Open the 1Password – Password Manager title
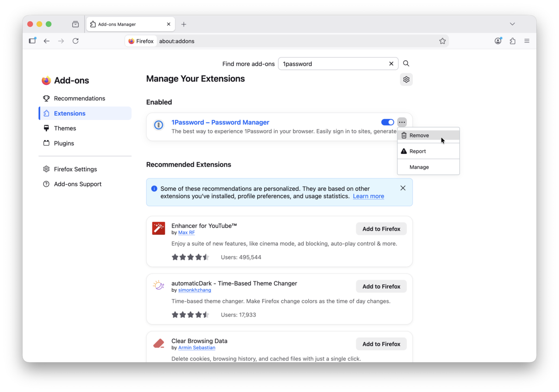 [x=220, y=122]
